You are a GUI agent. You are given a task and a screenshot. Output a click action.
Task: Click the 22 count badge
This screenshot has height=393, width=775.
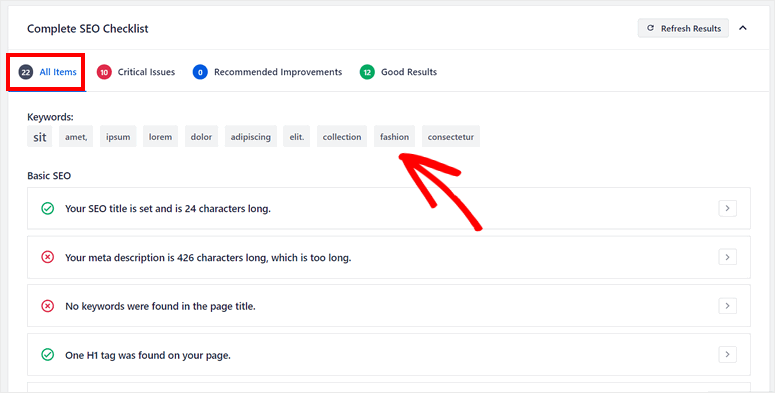coord(26,72)
